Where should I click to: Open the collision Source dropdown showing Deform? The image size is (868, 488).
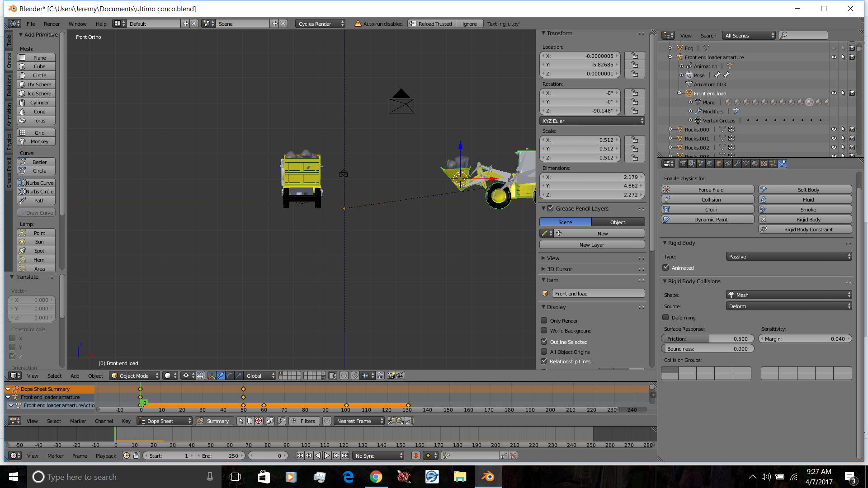coord(789,306)
